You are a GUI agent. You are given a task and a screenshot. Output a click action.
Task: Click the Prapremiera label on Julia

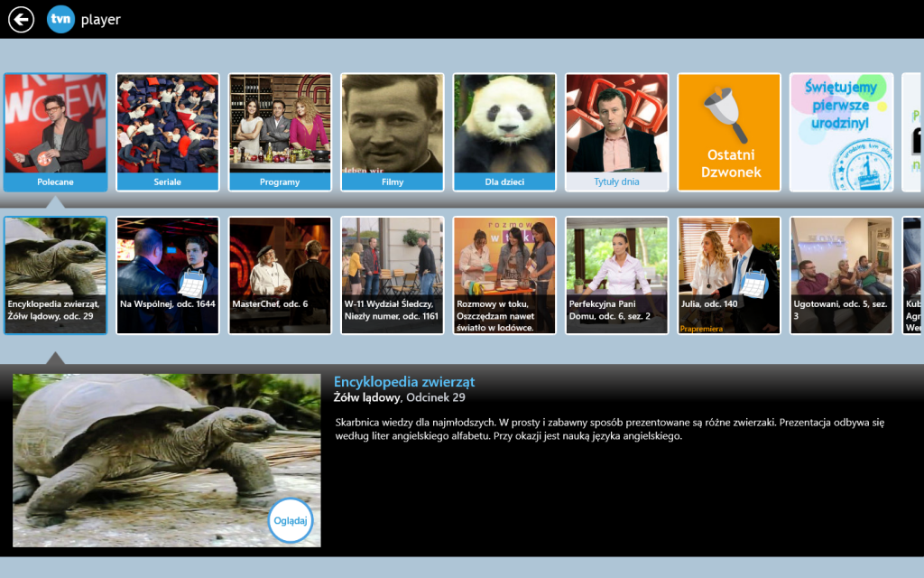pyautogui.click(x=701, y=329)
